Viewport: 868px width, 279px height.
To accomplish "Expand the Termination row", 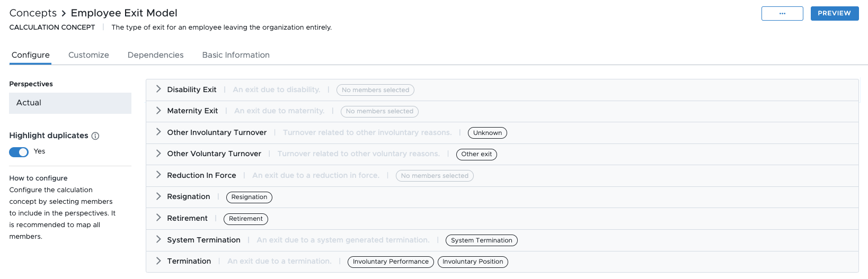I will pyautogui.click(x=158, y=261).
